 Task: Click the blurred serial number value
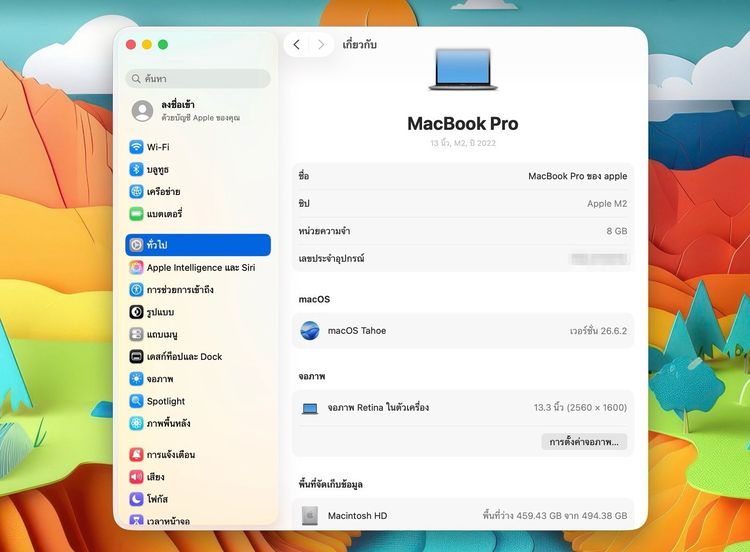pos(599,259)
